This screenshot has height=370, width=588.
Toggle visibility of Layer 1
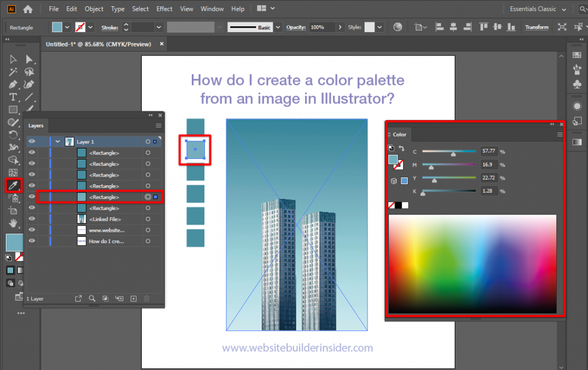coord(32,142)
